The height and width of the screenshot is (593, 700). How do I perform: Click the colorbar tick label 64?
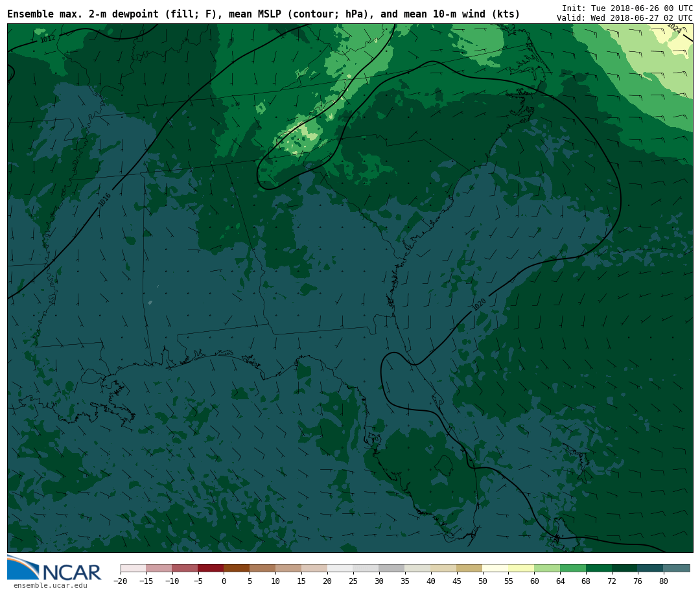tap(560, 581)
